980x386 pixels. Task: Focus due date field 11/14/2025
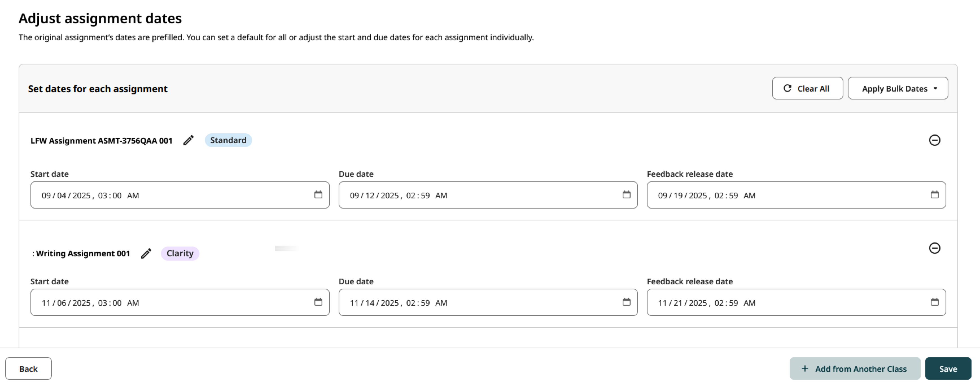(x=488, y=303)
